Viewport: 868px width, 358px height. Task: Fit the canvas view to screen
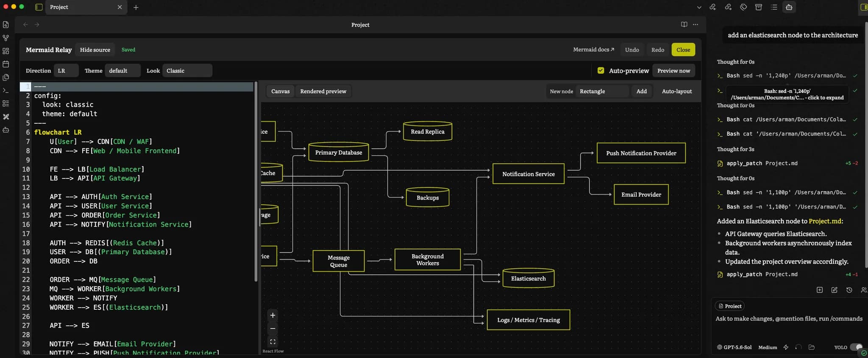coord(273,341)
